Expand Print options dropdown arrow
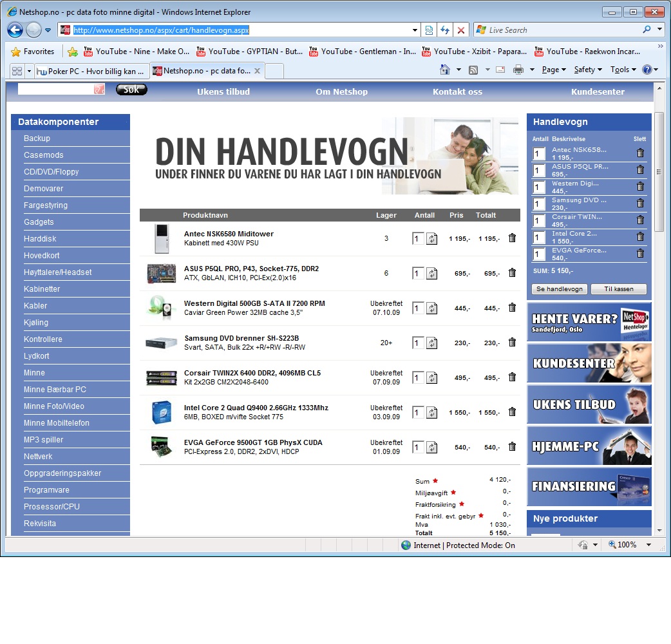 [x=532, y=70]
